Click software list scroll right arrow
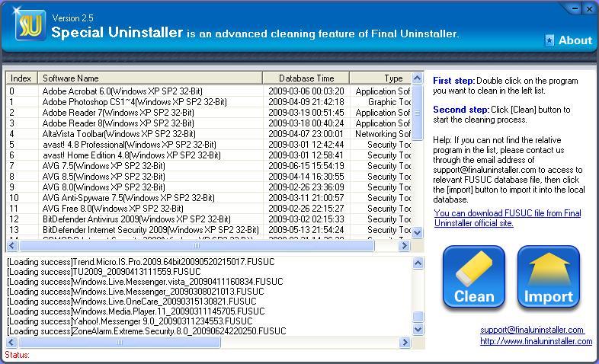The height and width of the screenshot is (364, 599). (x=404, y=246)
